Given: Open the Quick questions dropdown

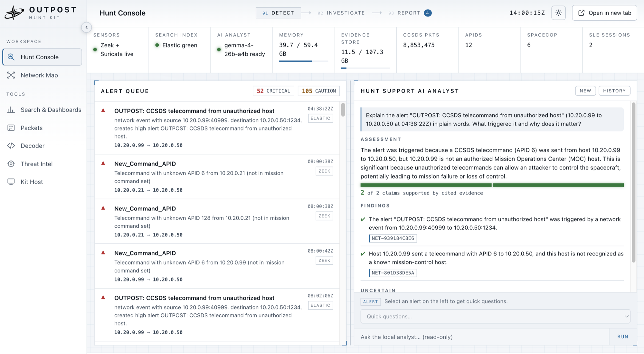Looking at the screenshot, I should 495,316.
